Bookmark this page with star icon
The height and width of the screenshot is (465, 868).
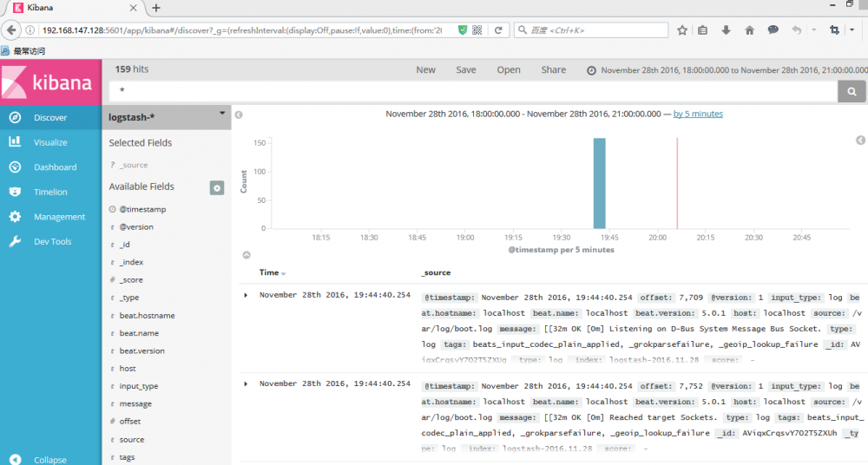click(682, 30)
